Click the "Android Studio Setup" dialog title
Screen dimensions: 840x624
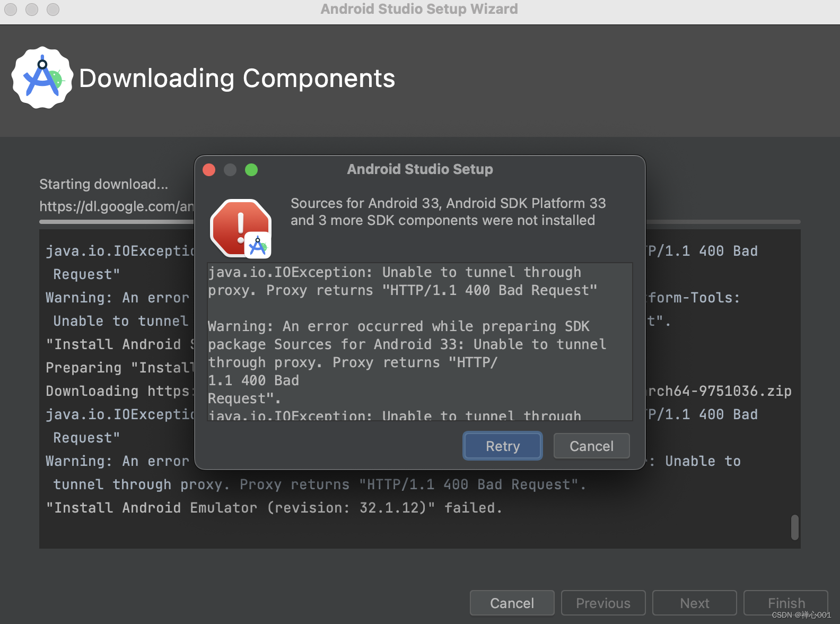coord(420,169)
